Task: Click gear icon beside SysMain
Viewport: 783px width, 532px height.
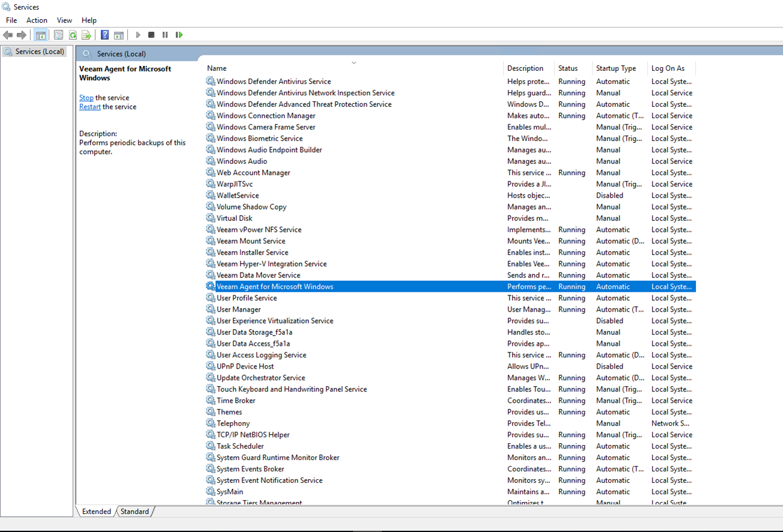Action: (210, 492)
